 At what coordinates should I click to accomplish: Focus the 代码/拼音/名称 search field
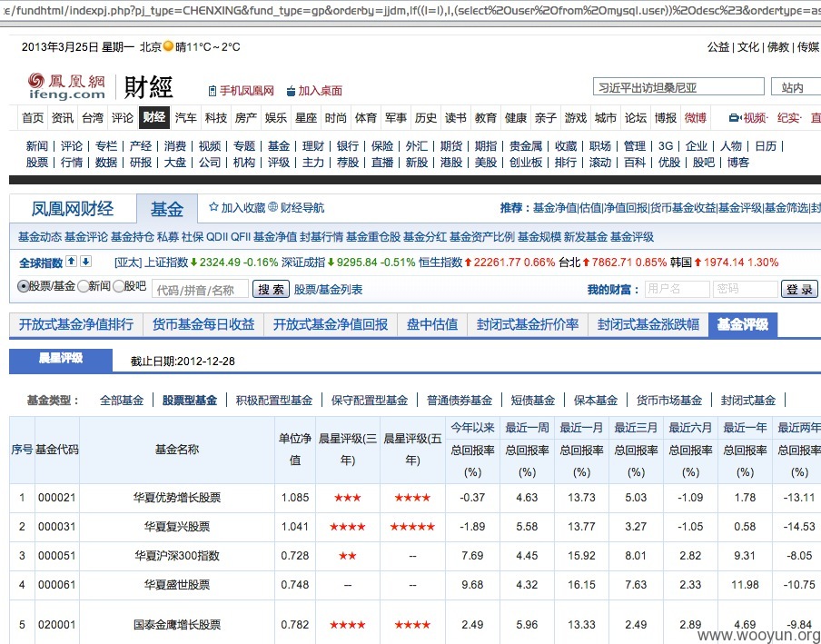200,289
